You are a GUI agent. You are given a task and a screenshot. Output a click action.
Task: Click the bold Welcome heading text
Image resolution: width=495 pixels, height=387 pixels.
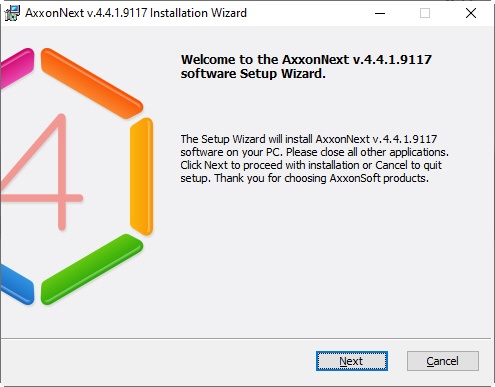pos(306,66)
